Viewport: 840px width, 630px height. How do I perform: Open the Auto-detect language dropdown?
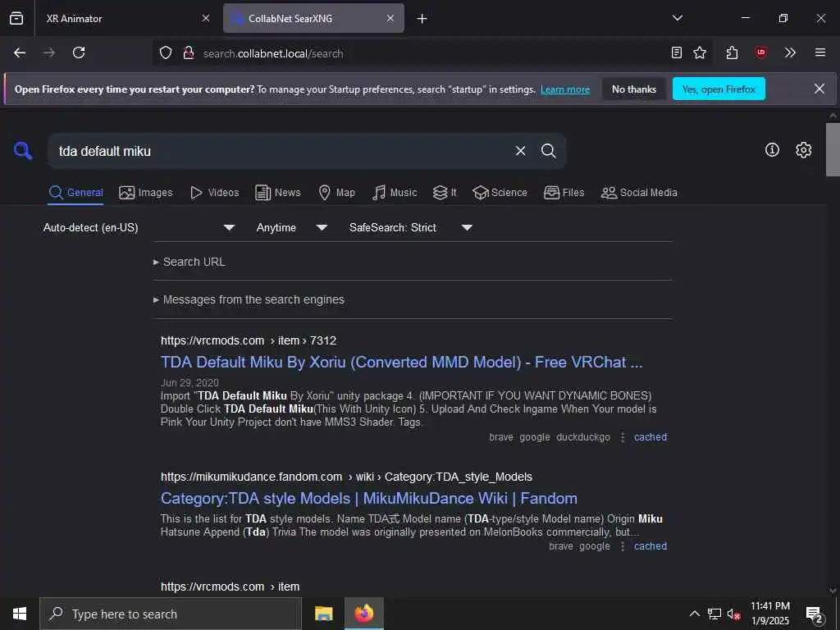[139, 228]
